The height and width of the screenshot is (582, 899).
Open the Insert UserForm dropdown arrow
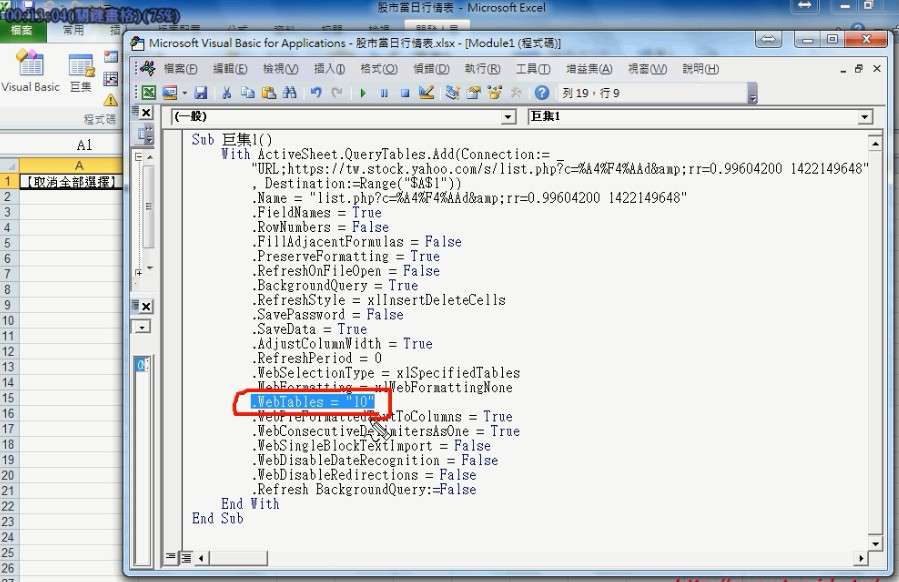(x=185, y=93)
